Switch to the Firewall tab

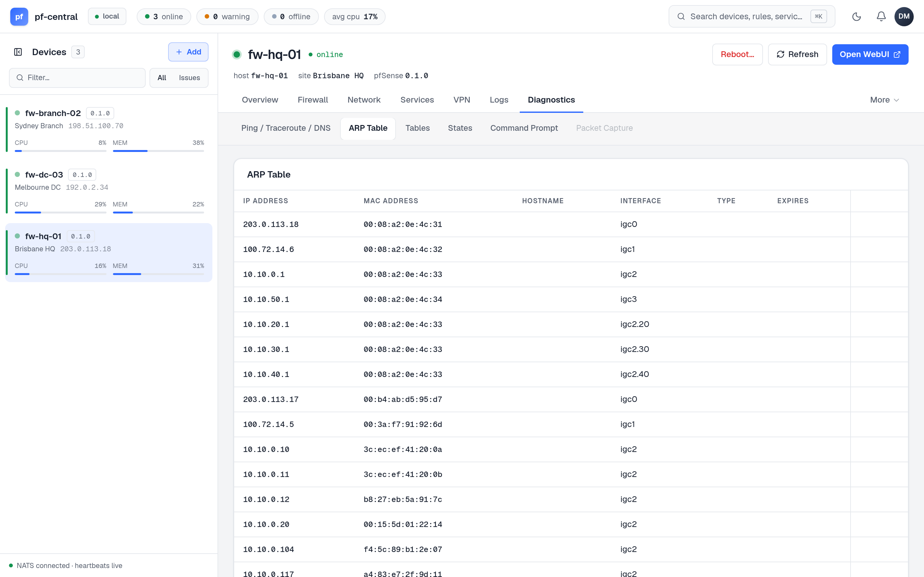[x=312, y=100]
